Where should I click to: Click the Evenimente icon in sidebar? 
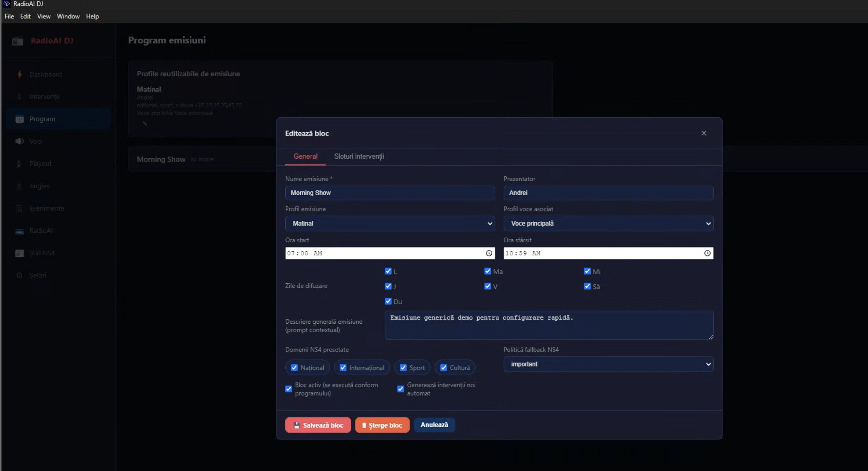click(x=19, y=208)
